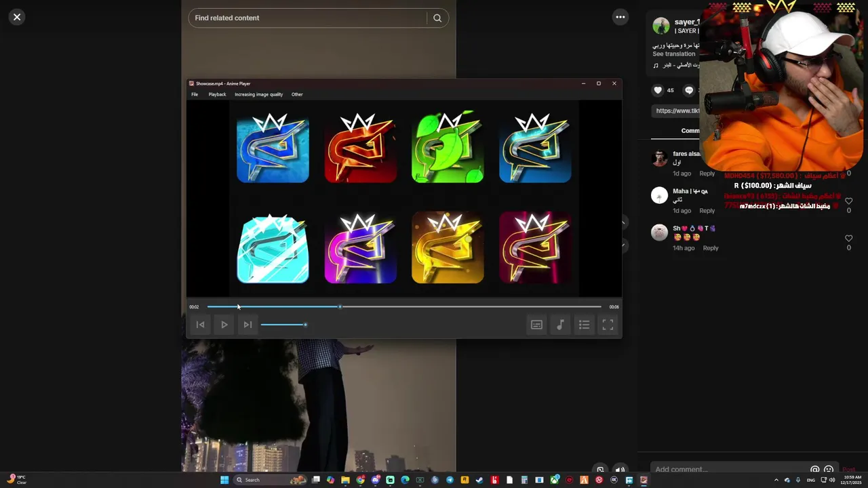
Task: Open the three-dot more options
Action: tap(620, 17)
